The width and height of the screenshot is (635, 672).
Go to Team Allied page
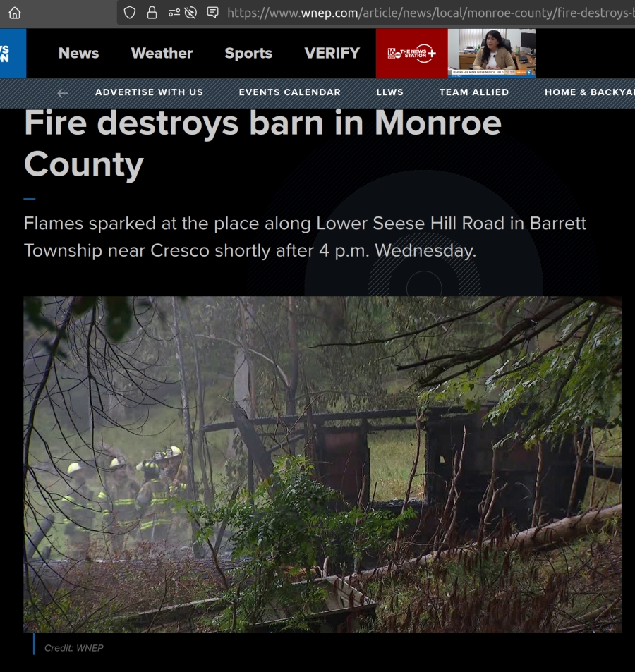474,92
